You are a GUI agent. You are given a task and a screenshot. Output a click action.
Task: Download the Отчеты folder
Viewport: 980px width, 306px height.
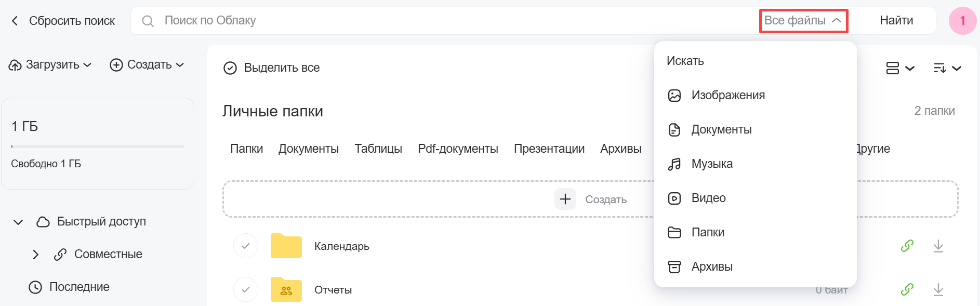click(938, 289)
